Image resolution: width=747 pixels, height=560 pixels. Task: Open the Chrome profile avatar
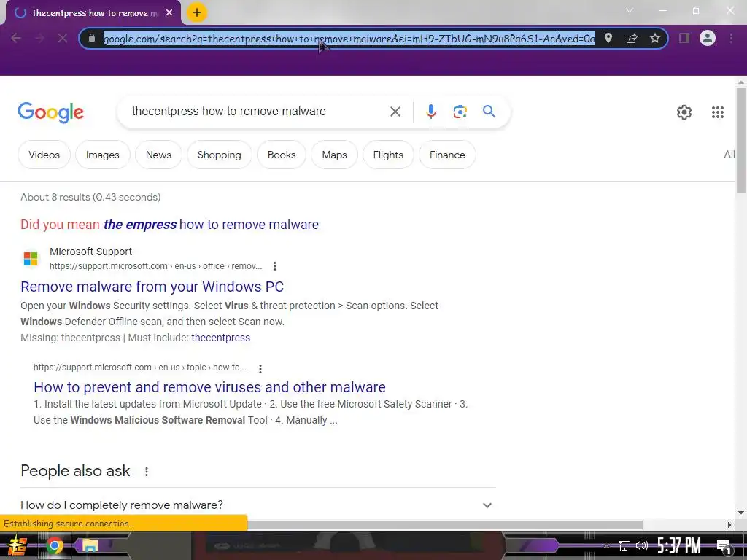[x=708, y=38]
